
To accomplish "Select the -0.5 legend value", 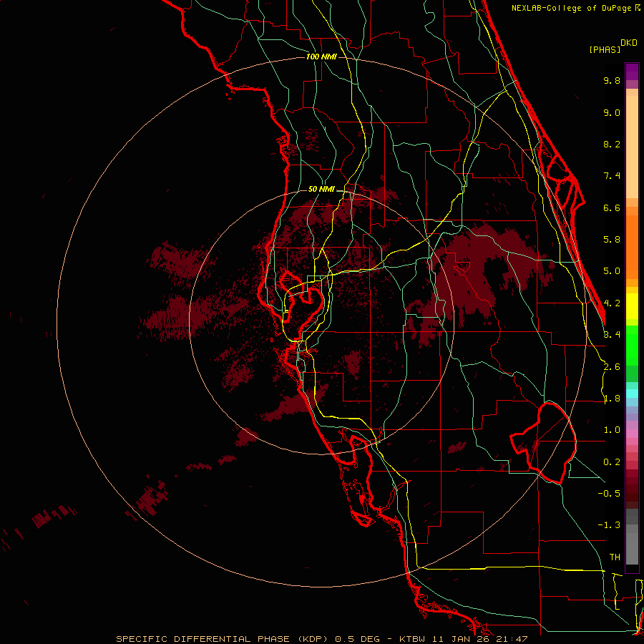I will 609,494.
